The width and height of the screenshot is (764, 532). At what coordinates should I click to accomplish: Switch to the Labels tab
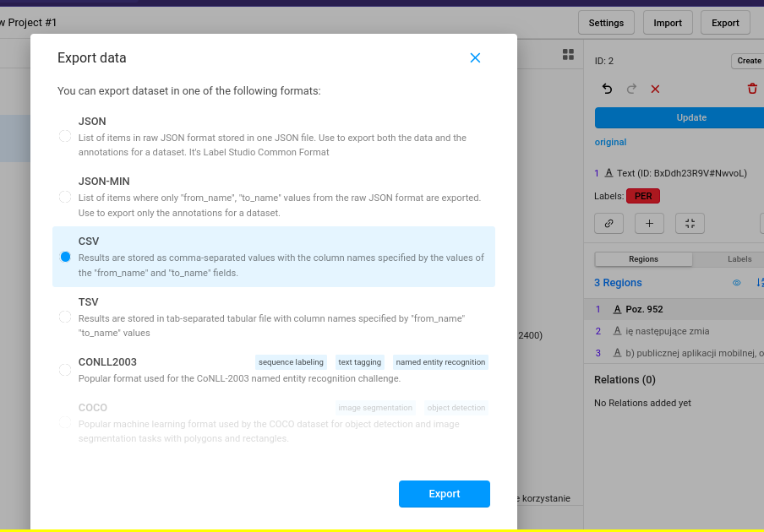tap(739, 259)
